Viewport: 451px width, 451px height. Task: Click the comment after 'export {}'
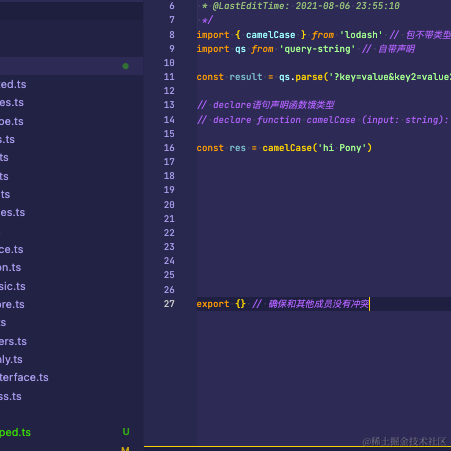coord(310,304)
